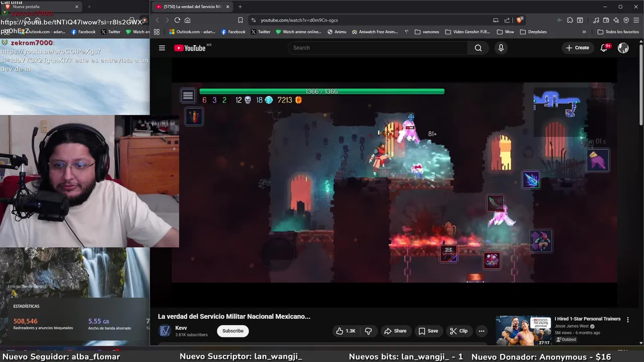Screen dimensions: 644x362
Task: Open the 1-Star Personal Trainers video thumbnail
Action: point(523,331)
